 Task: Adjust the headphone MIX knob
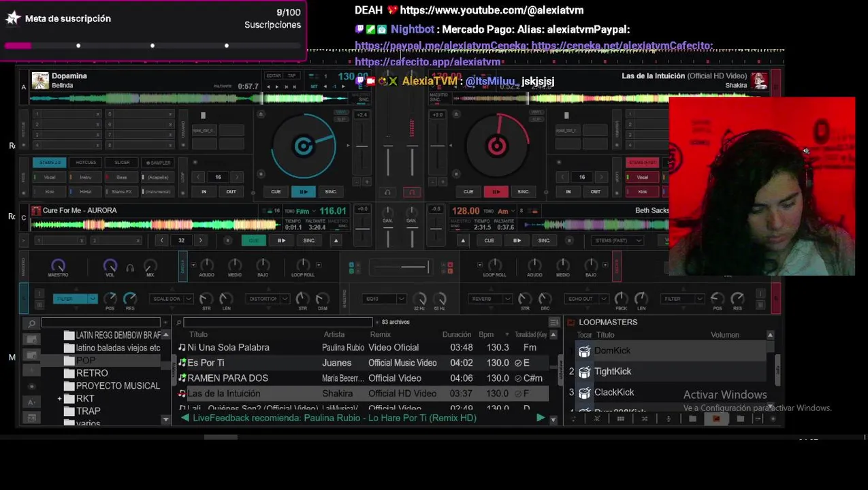coord(150,265)
